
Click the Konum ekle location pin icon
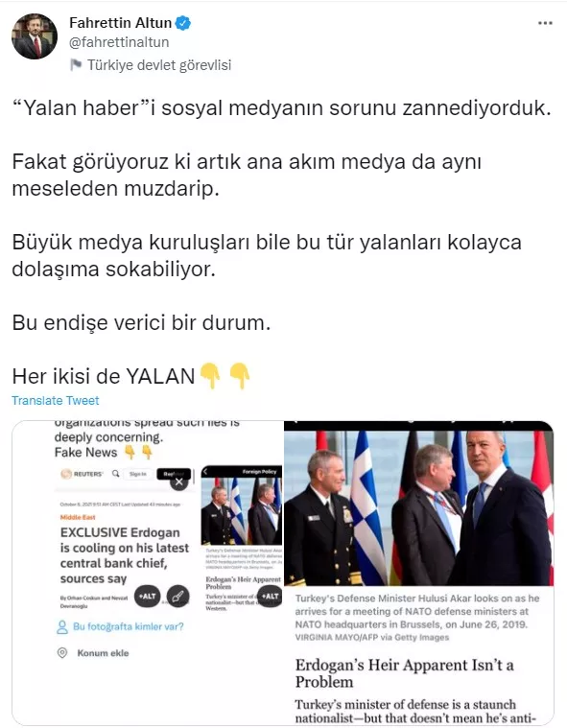click(61, 653)
